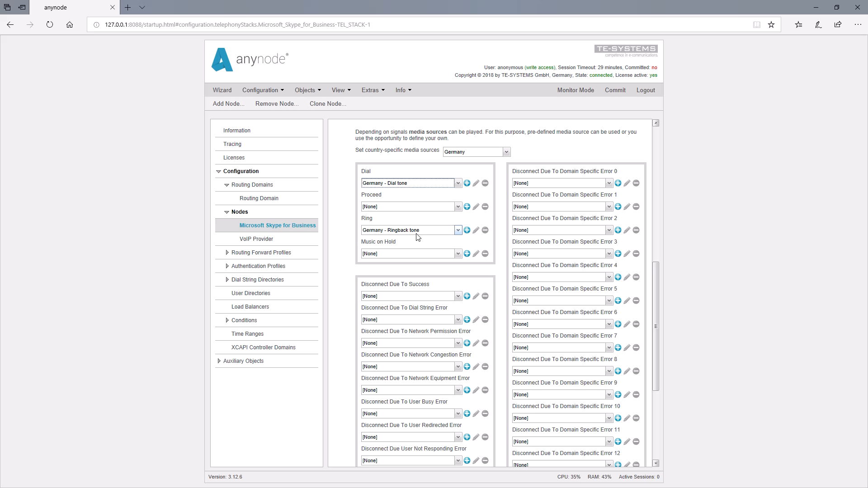The width and height of the screenshot is (868, 488).
Task: Expand Routing Forward Profiles tree node
Action: pos(227,253)
